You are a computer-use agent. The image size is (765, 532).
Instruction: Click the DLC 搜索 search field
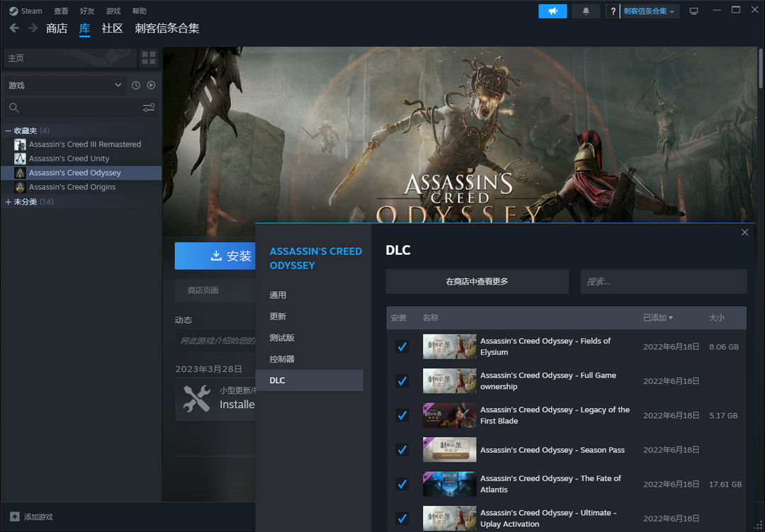pyautogui.click(x=663, y=281)
